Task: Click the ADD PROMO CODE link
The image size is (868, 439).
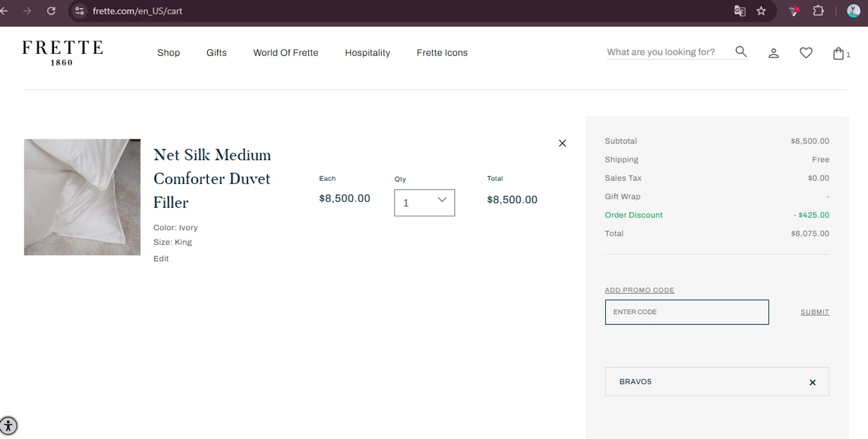Action: 639,290
